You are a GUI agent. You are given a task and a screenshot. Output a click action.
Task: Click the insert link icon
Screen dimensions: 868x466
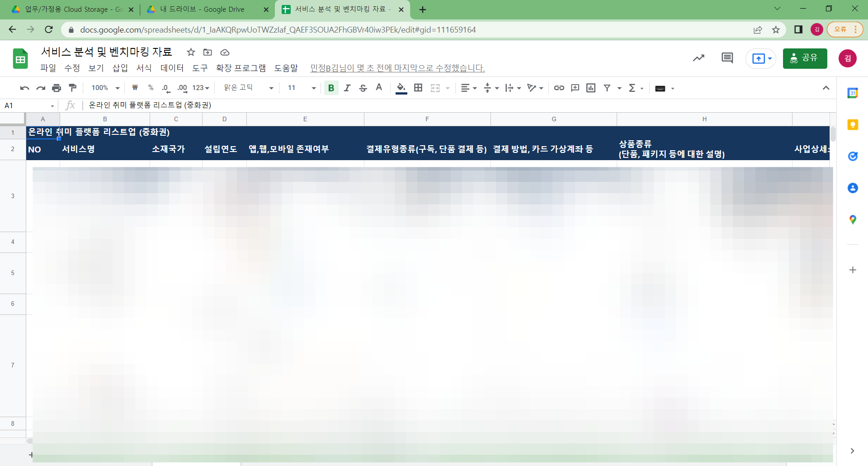559,88
